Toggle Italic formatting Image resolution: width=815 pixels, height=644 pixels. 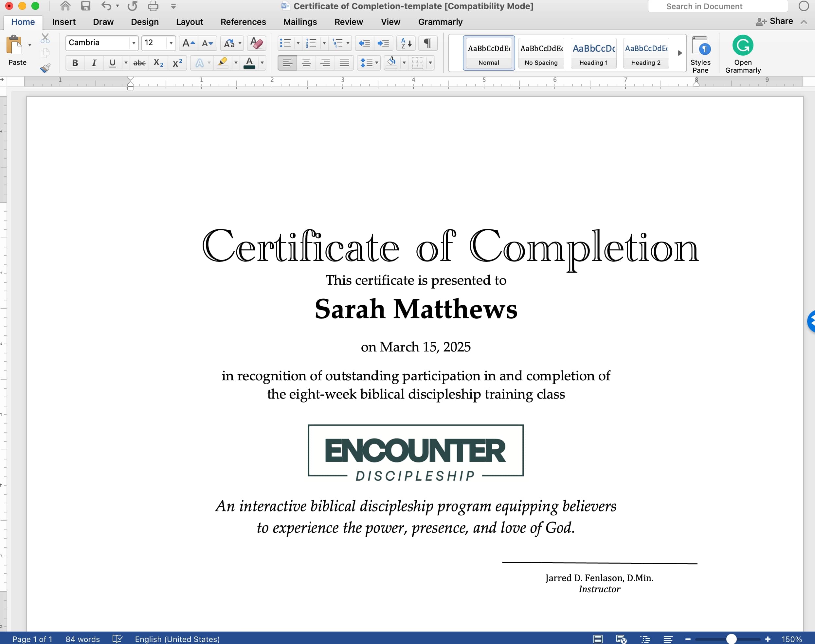click(94, 63)
